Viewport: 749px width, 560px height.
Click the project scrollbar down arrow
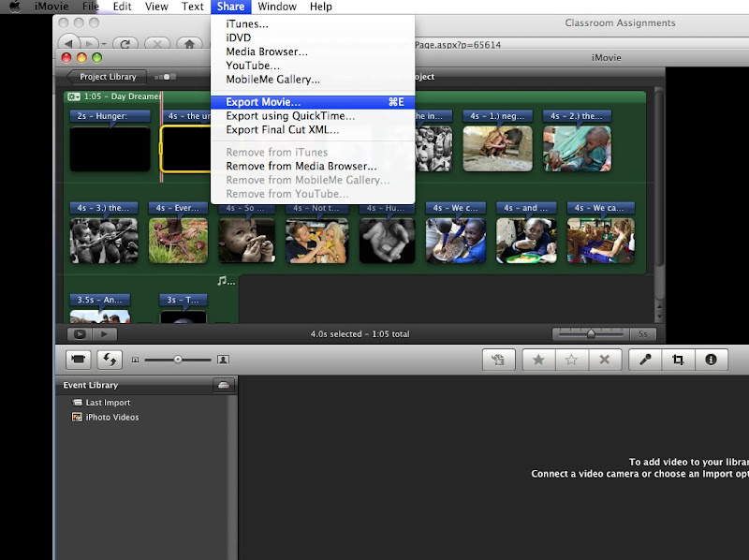[659, 317]
